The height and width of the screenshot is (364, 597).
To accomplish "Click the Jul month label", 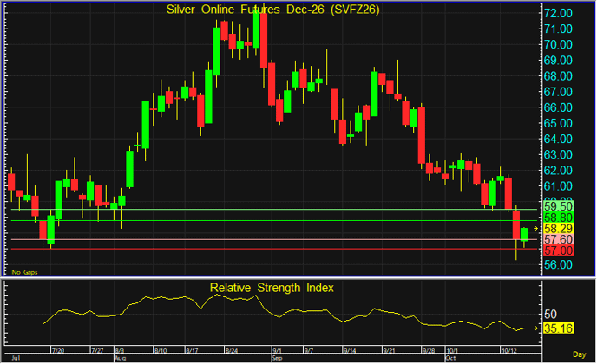I will [16, 358].
